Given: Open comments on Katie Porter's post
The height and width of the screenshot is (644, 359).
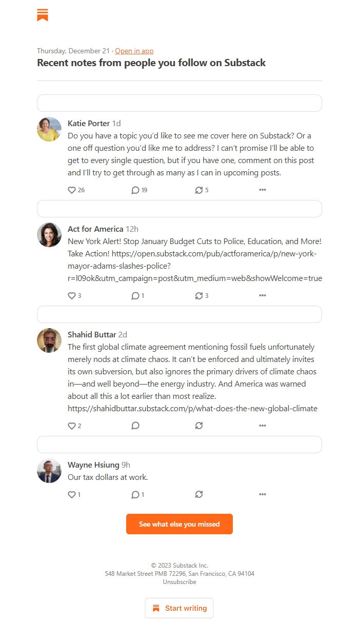Looking at the screenshot, I should [135, 190].
